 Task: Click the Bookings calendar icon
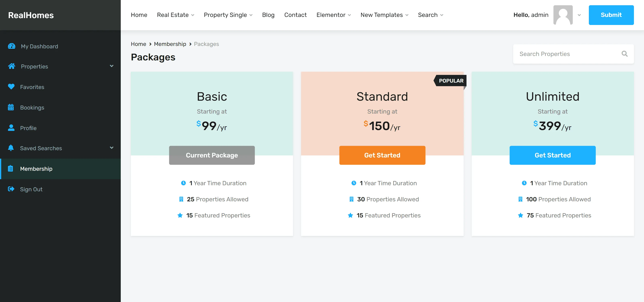(x=11, y=107)
